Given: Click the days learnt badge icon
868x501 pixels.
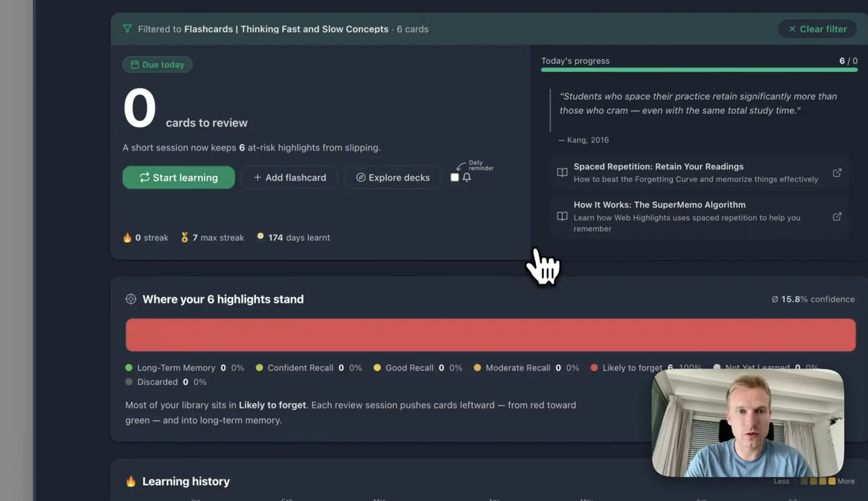Looking at the screenshot, I should [x=260, y=237].
